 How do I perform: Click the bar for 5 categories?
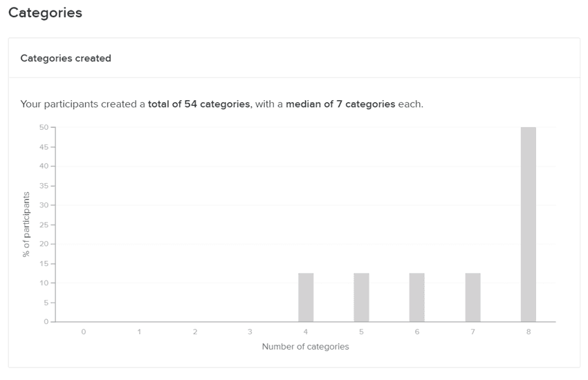click(x=361, y=297)
